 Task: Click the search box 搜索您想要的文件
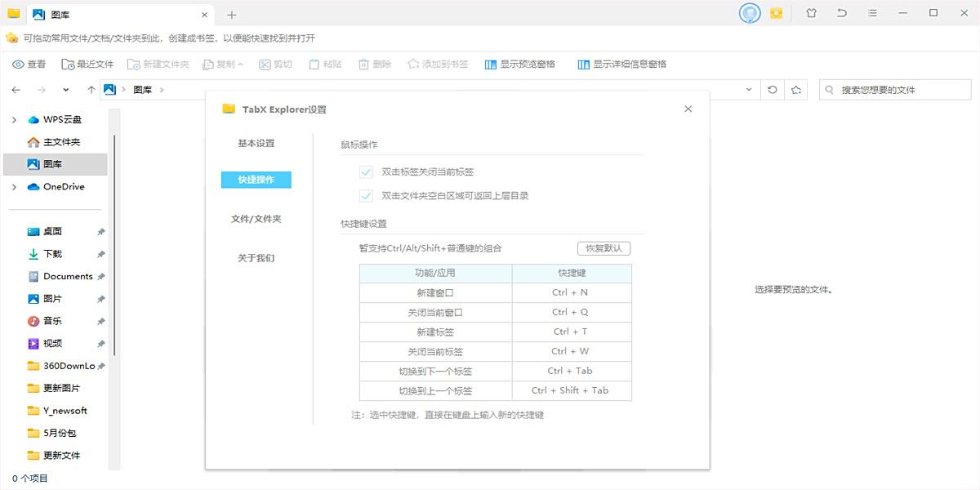click(x=894, y=90)
